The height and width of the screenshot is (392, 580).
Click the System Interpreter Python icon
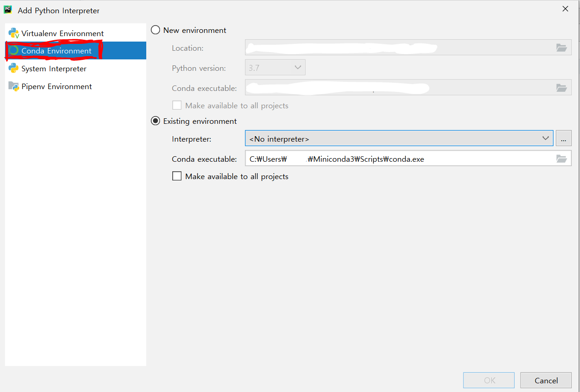14,69
